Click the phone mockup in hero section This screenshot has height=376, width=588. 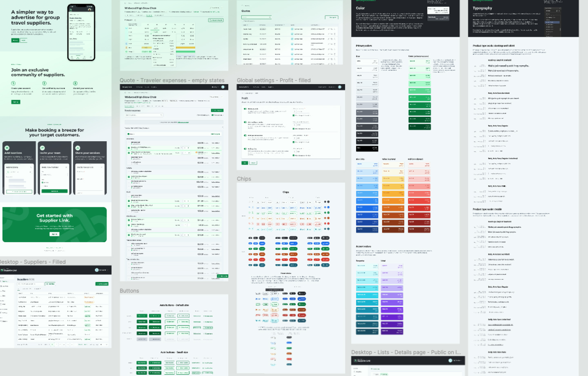point(81,32)
